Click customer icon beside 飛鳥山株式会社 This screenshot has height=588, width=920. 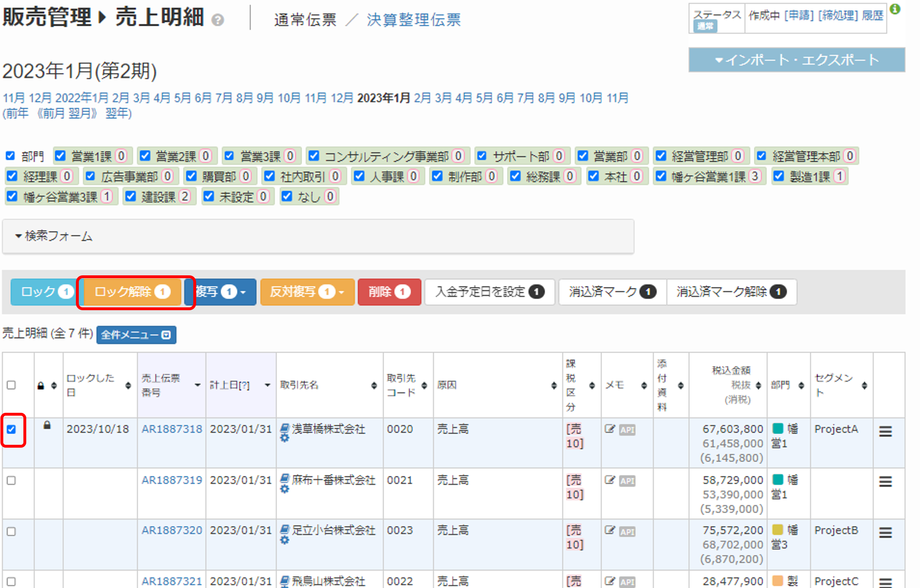pos(285,581)
